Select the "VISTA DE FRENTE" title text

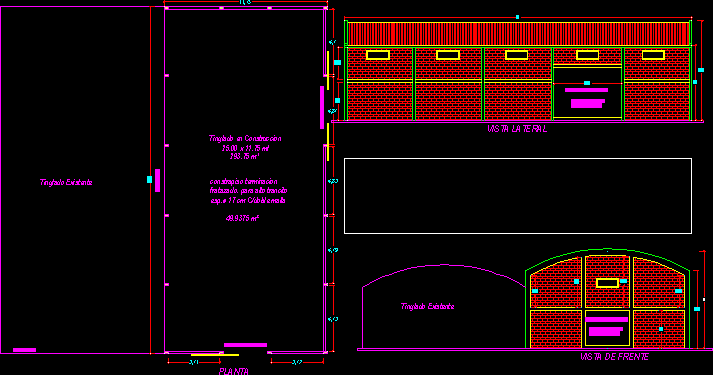[x=614, y=357]
